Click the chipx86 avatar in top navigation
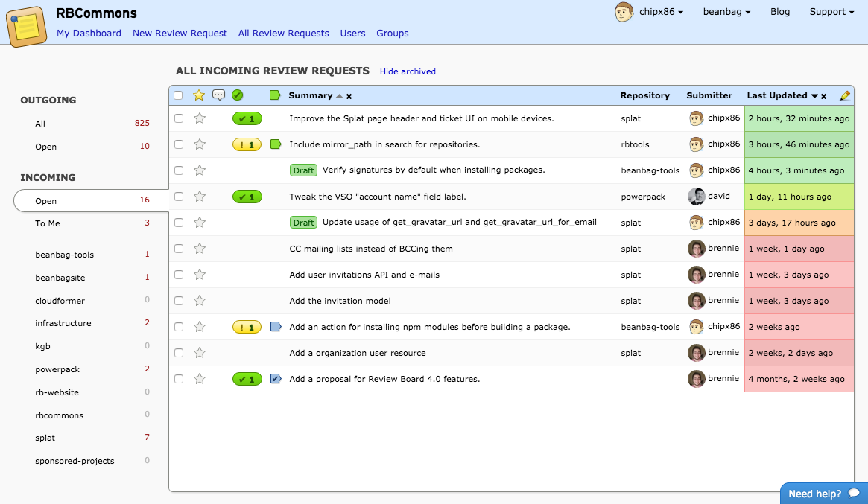The width and height of the screenshot is (868, 504). 624,12
